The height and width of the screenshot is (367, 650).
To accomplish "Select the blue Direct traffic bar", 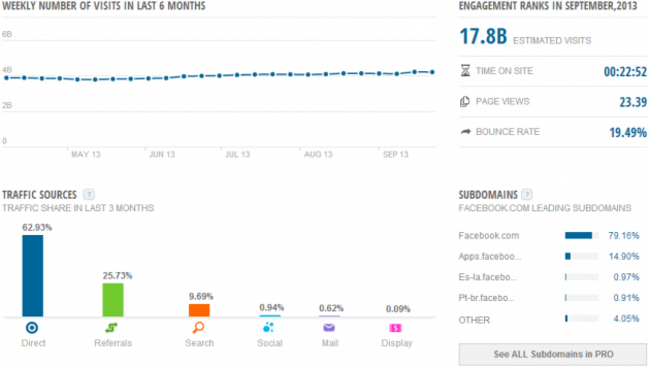I will (x=33, y=276).
